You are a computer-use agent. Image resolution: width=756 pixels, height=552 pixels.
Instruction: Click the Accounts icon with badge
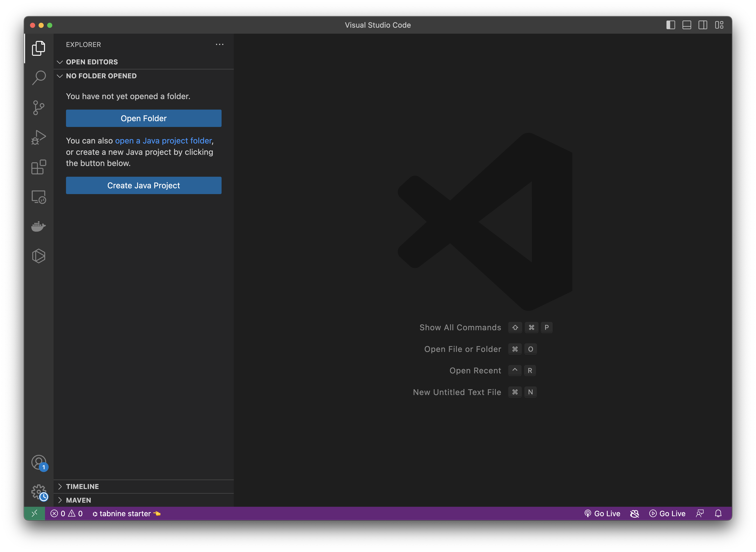tap(39, 463)
